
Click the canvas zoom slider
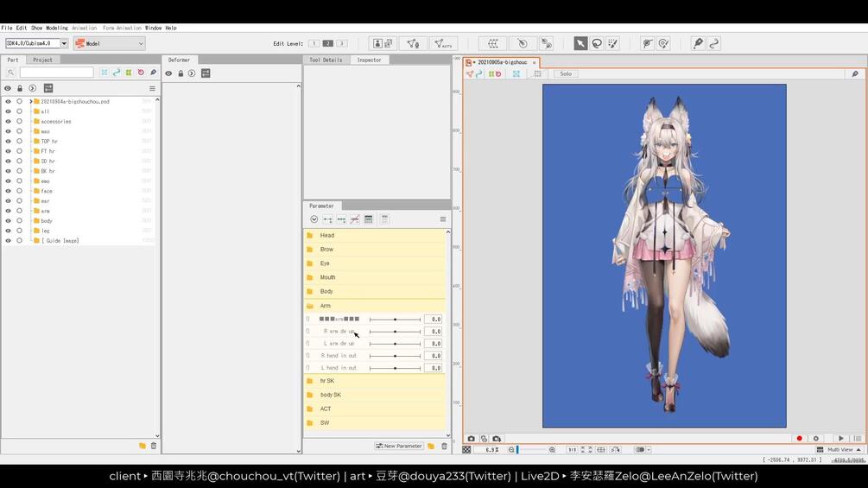tap(531, 450)
